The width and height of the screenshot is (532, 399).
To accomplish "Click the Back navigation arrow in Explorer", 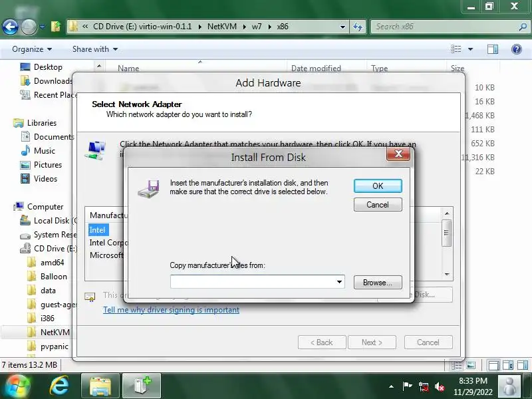I will 10,27.
